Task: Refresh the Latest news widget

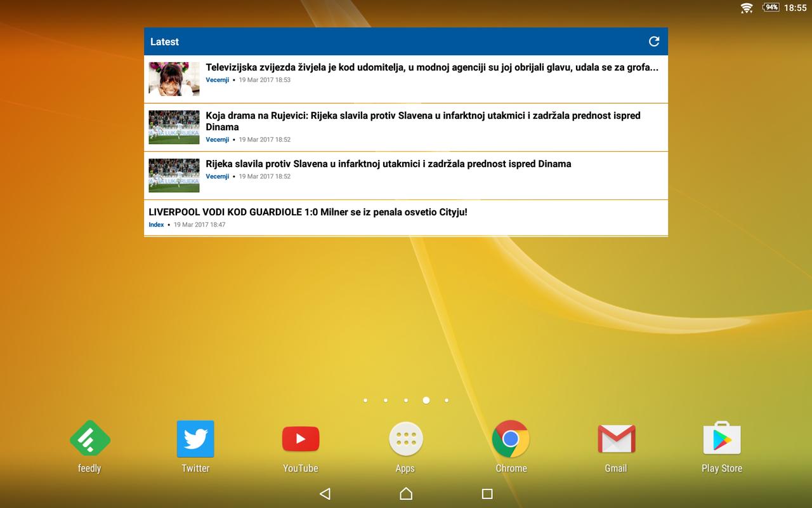Action: coord(654,41)
